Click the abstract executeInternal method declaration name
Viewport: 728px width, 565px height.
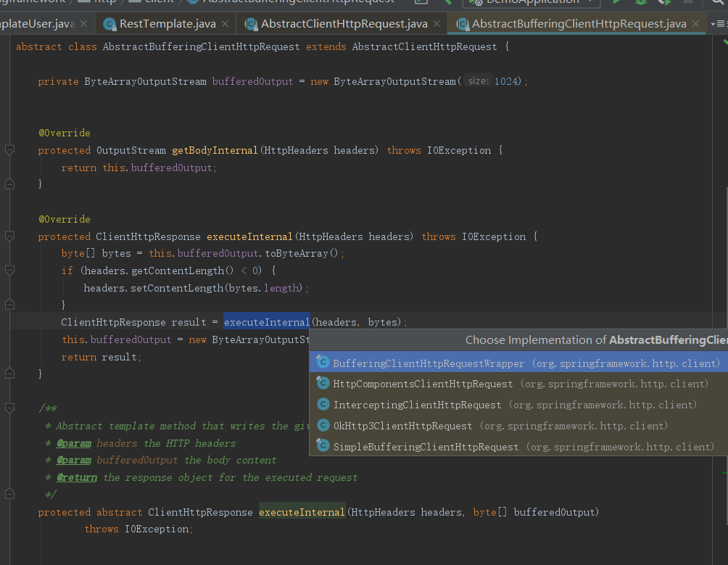[x=302, y=512]
